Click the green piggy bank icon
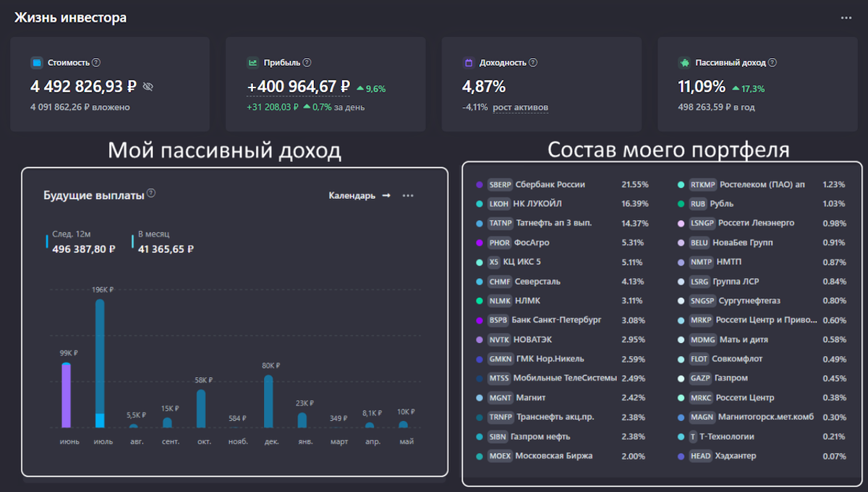Image resolution: width=868 pixels, height=492 pixels. click(x=684, y=63)
